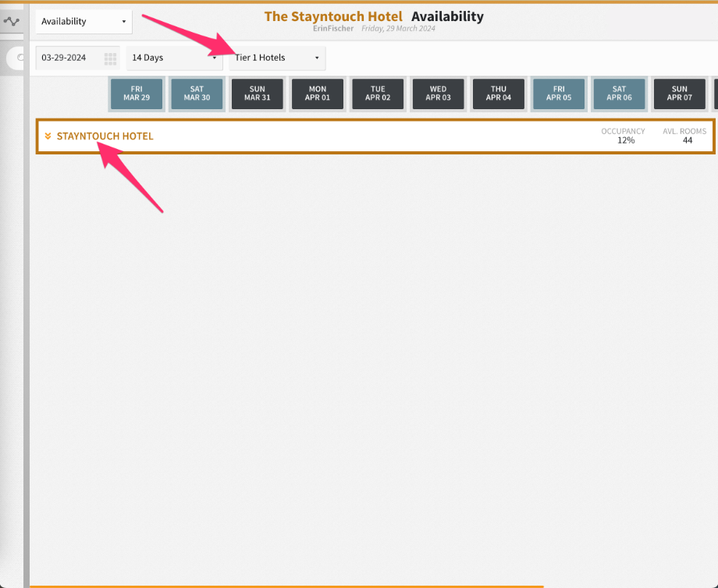Expand the Stayntouch Hotel row chevron
Viewport: 718px width, 588px height.
pos(48,136)
